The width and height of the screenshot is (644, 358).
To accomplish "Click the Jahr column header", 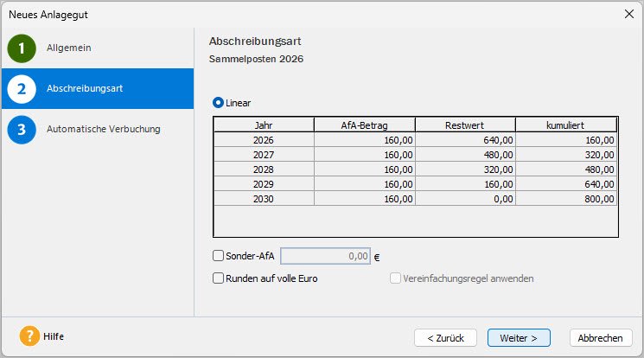I will (x=263, y=125).
